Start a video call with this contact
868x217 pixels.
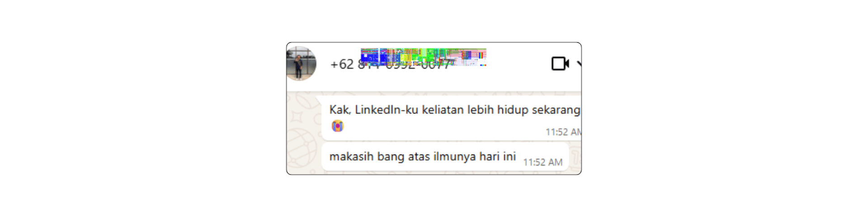tap(560, 64)
